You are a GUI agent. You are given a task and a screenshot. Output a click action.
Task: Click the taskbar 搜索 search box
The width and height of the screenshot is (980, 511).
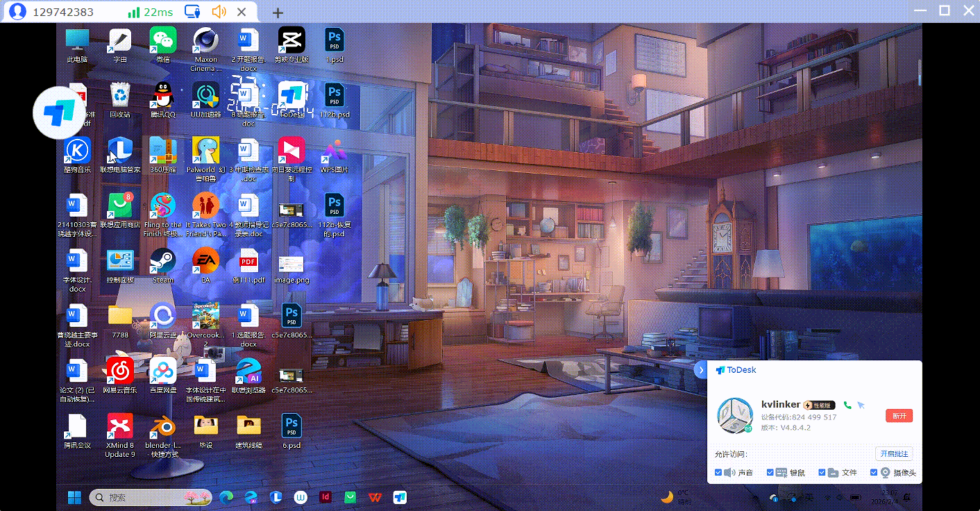click(x=151, y=497)
